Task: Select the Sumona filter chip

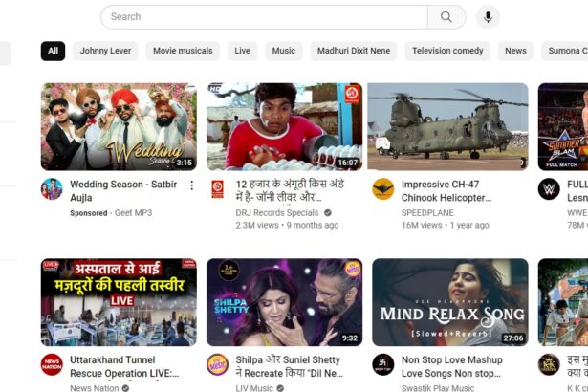Action: point(564,51)
